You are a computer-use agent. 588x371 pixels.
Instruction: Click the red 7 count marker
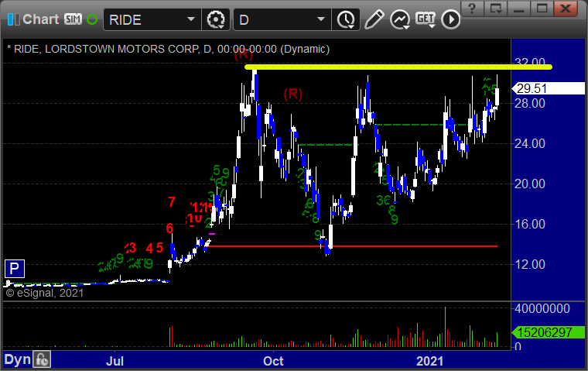[x=172, y=202]
